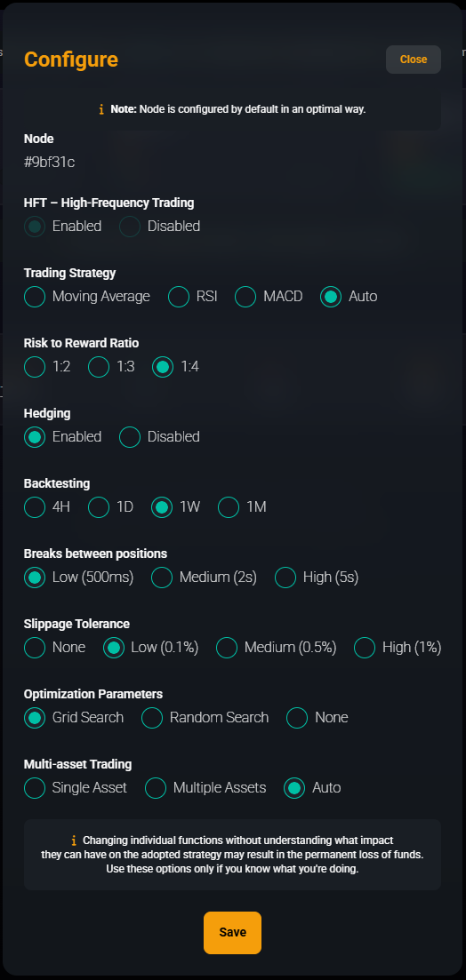Save the node configuration

coord(233,933)
